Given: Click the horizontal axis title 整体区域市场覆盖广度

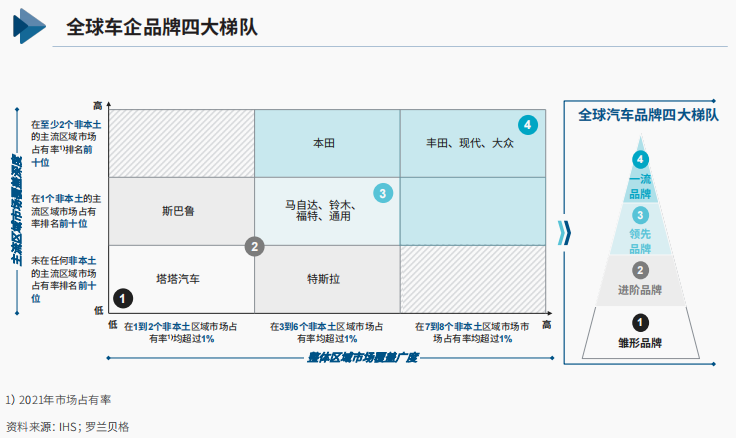Looking at the screenshot, I should 362,358.
